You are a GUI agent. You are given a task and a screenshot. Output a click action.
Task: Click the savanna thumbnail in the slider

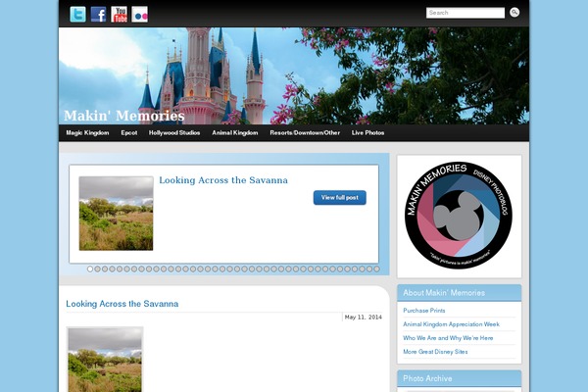coord(116,214)
